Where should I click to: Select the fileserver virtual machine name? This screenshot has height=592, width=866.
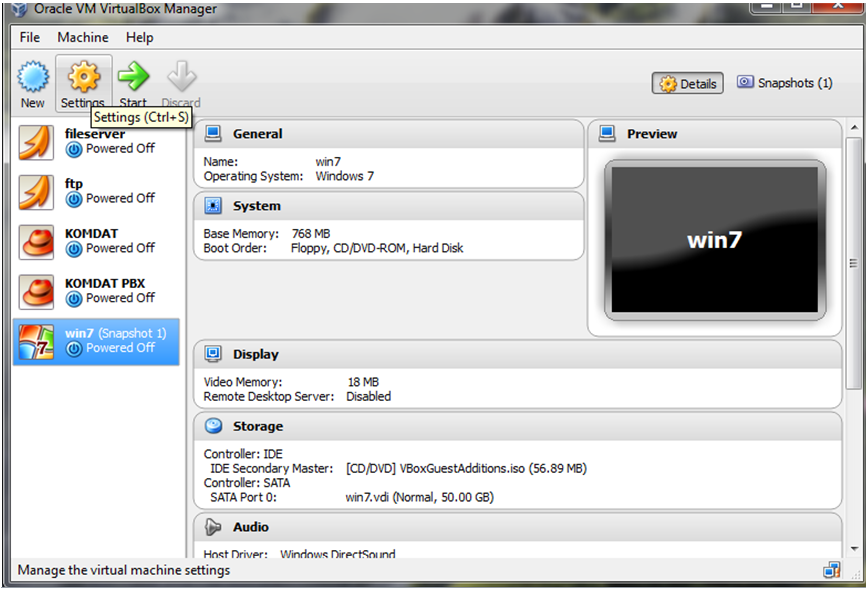tap(95, 134)
